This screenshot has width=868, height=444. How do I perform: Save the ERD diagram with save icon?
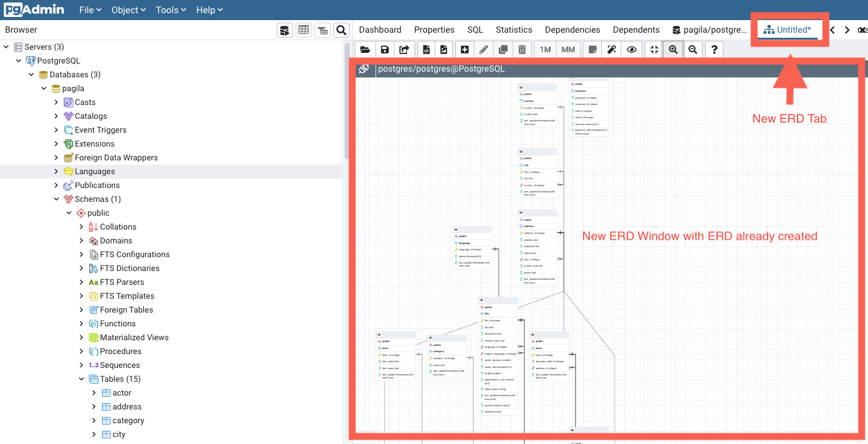coord(384,49)
